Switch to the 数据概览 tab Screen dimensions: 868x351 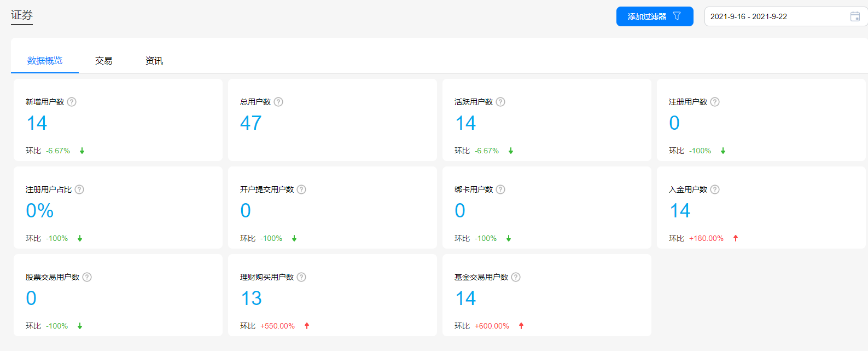point(45,60)
